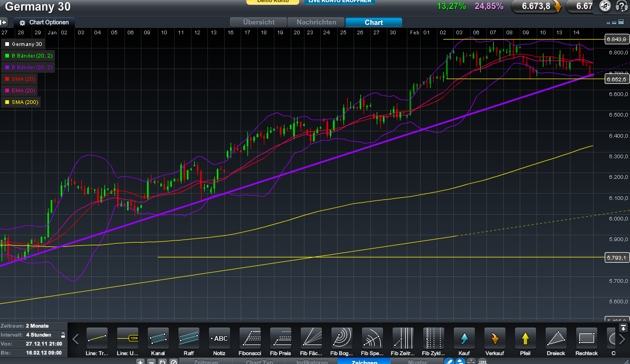Add an ABC Notiz text note
Screen dimensions: 630x364
[219, 338]
